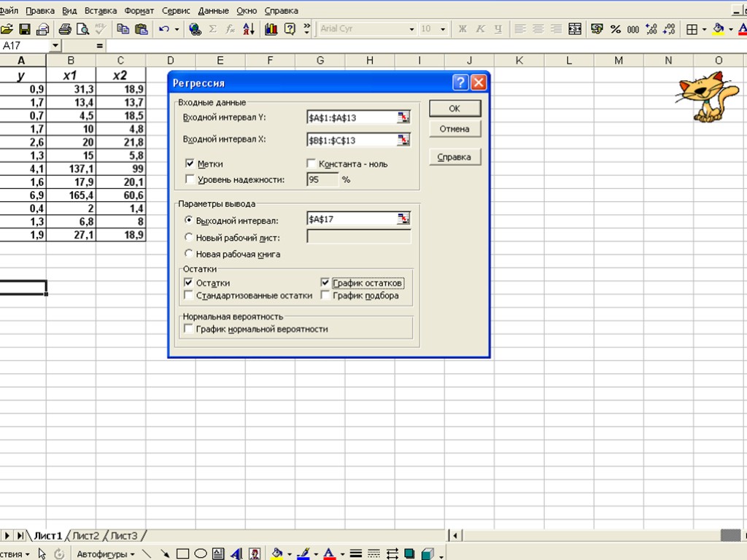Check the Стандартизованные остатки option
Image resolution: width=747 pixels, height=560 pixels.
coord(190,296)
